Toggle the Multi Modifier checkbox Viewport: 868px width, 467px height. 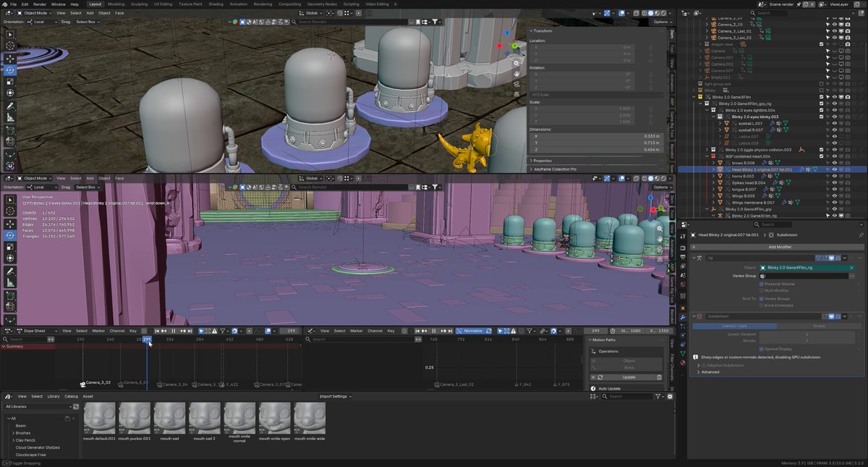(x=761, y=290)
